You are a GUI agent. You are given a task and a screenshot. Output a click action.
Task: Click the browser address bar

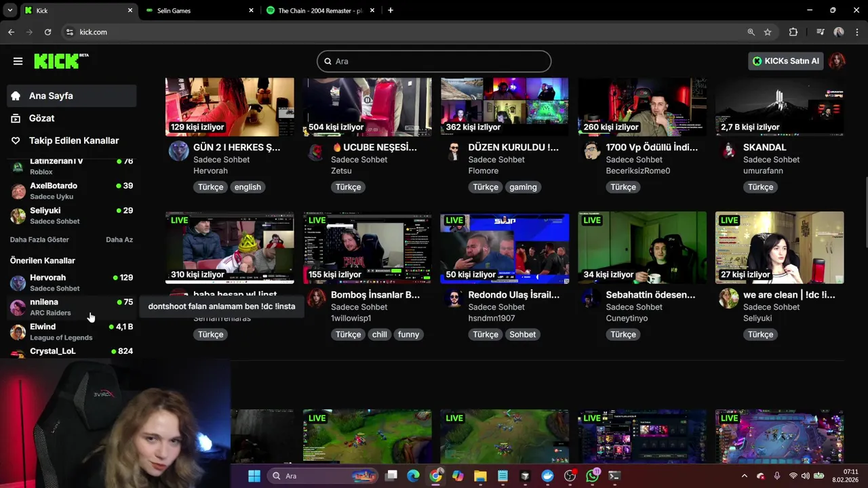coord(407,32)
